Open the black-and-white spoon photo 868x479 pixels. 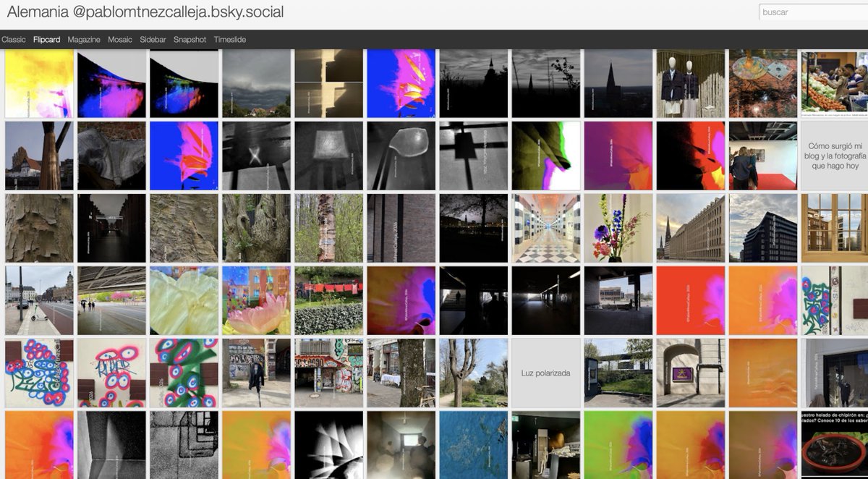point(401,156)
